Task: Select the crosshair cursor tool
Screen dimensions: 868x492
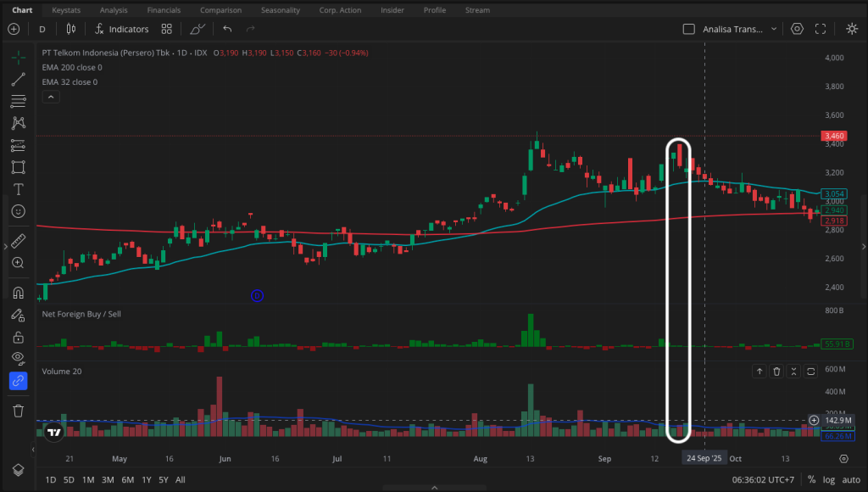Action: point(18,59)
